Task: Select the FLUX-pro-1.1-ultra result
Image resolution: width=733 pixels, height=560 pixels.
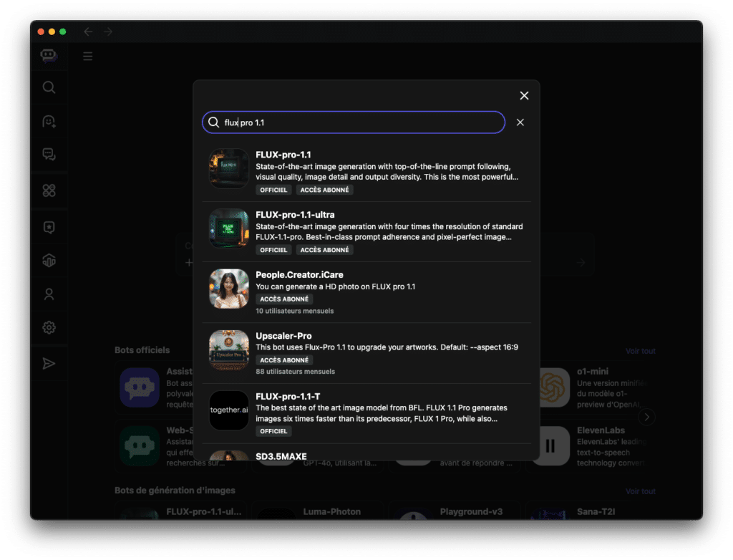Action: click(367, 232)
